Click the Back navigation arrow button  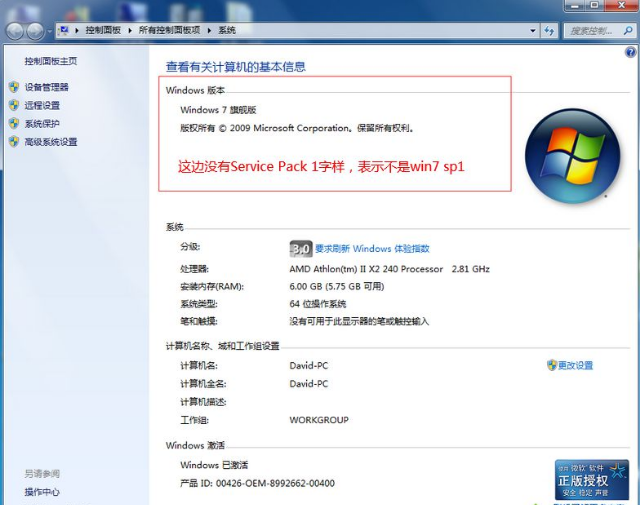point(17,31)
